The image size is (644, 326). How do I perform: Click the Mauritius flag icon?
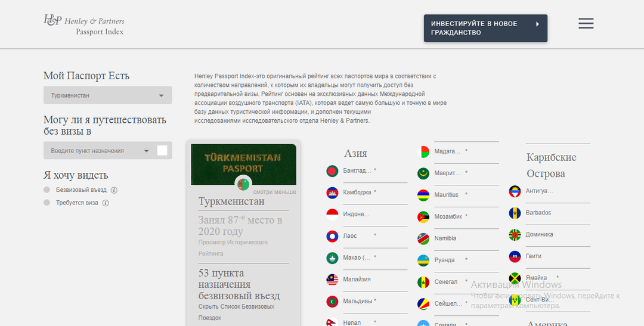pyautogui.click(x=423, y=195)
